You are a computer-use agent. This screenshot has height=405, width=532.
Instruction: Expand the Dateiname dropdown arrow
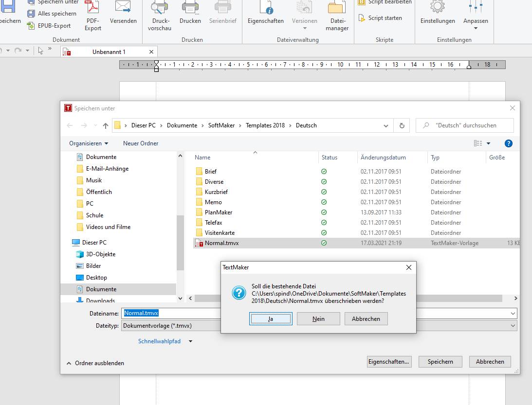click(513, 314)
